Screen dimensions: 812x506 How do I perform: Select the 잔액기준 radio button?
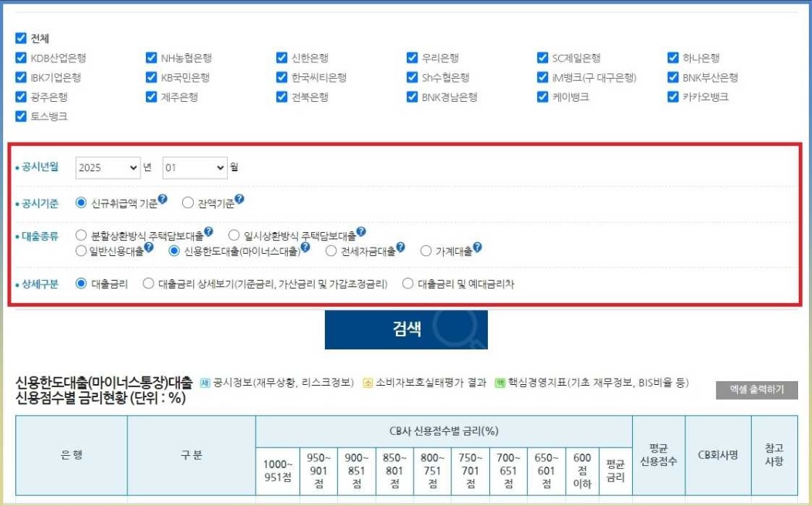point(187,202)
